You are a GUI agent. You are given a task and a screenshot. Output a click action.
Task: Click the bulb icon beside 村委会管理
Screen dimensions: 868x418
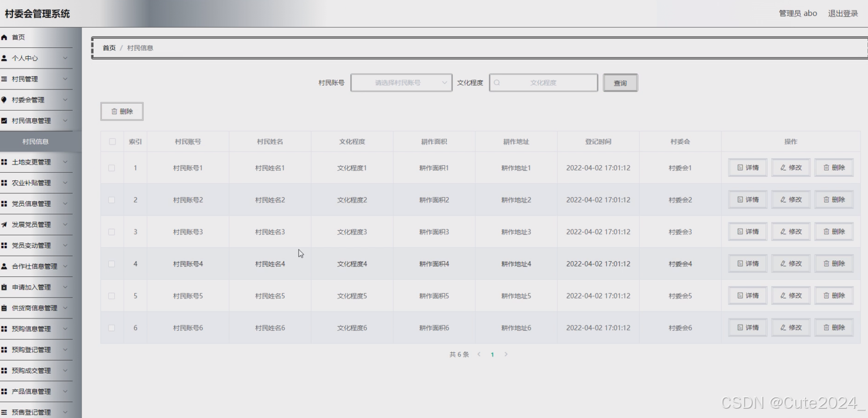tap(4, 100)
